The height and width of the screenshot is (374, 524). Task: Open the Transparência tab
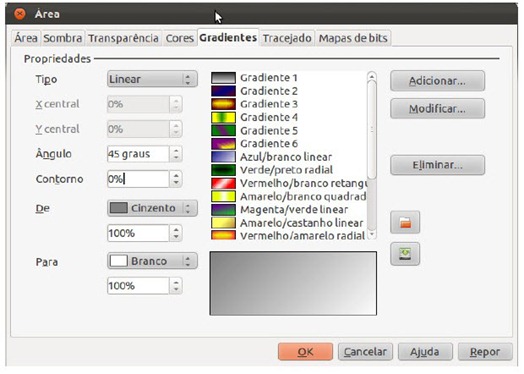tap(123, 38)
